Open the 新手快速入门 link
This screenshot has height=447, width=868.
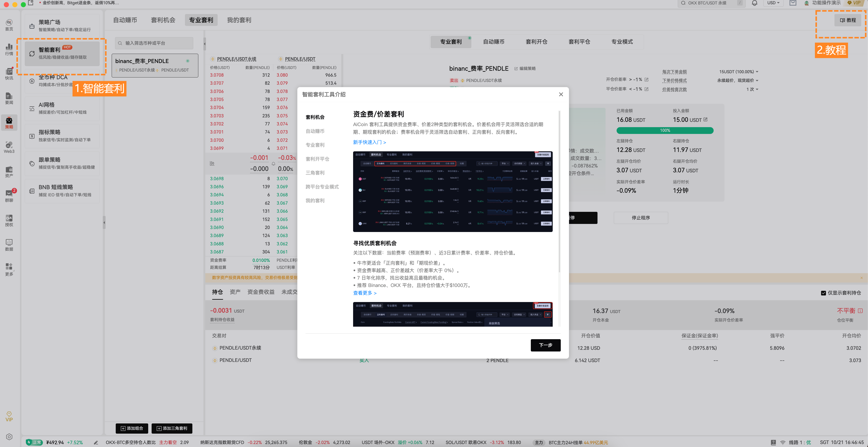click(369, 142)
